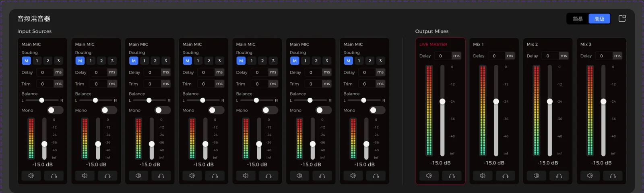Click the LIVE MASTER volume fader handle
Screen dimensions: 644x193
point(442,101)
